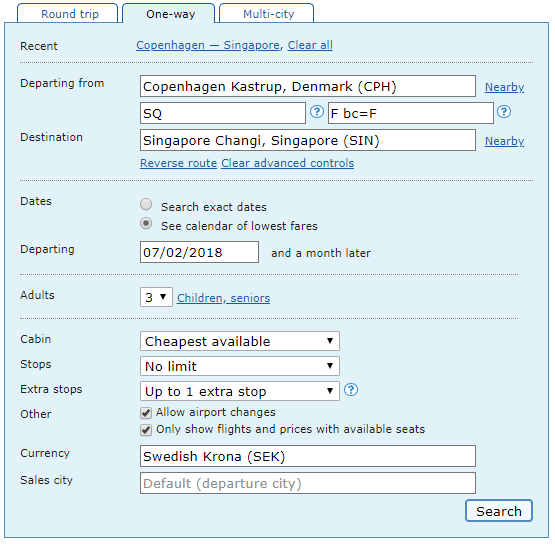The image size is (555, 544).
Task: Toggle Allow airport changes checkbox
Action: (x=146, y=413)
